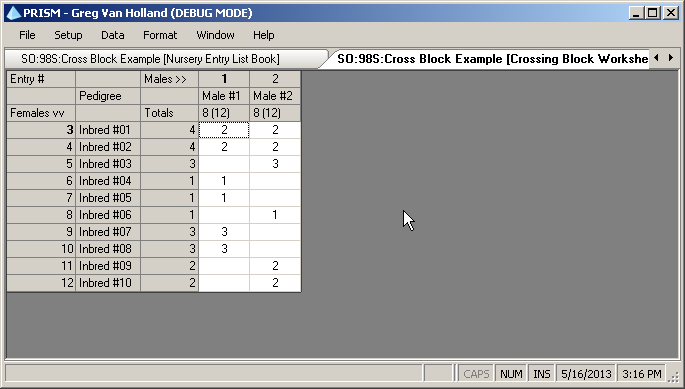Select the Inbred #01 pedigree row

pos(108,130)
